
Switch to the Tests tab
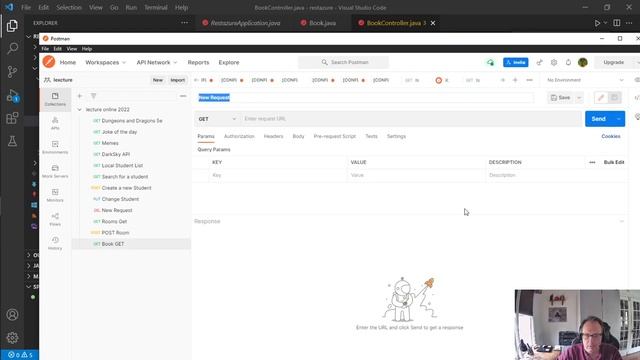pos(371,136)
